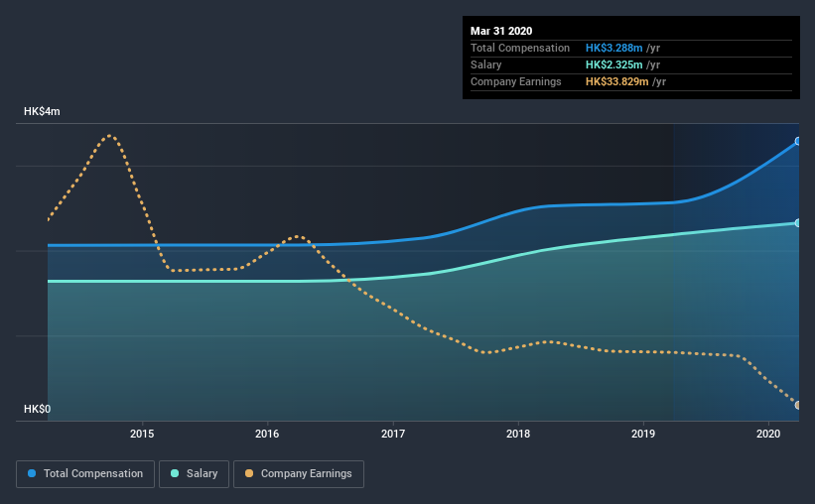Click the Mar 31 2020 tooltip date

[x=501, y=31]
